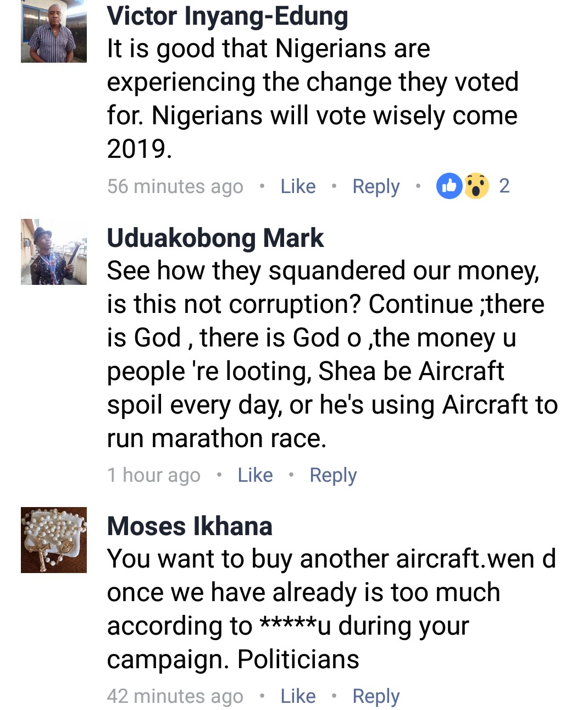Click the comment text about voting wisely in 2019
Image resolution: width=588 pixels, height=710 pixels.
(x=312, y=99)
